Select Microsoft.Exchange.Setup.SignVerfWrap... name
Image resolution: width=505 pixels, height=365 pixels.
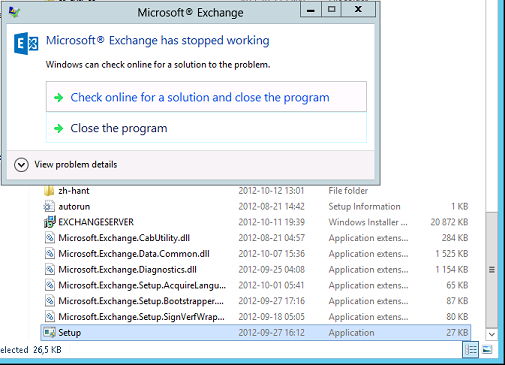141,317
